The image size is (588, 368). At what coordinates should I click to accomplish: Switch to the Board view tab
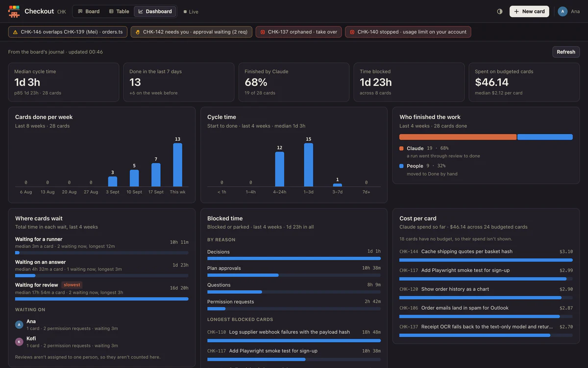[89, 11]
